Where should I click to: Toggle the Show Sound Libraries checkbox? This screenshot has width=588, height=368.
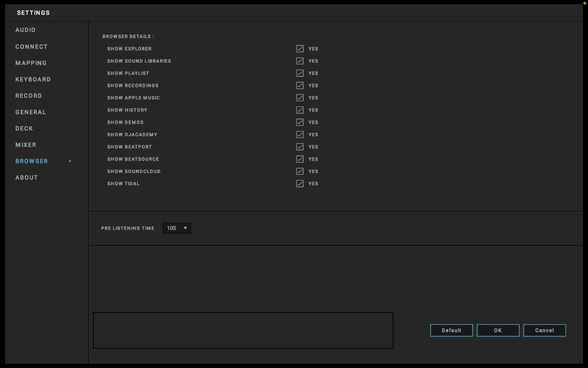(300, 61)
